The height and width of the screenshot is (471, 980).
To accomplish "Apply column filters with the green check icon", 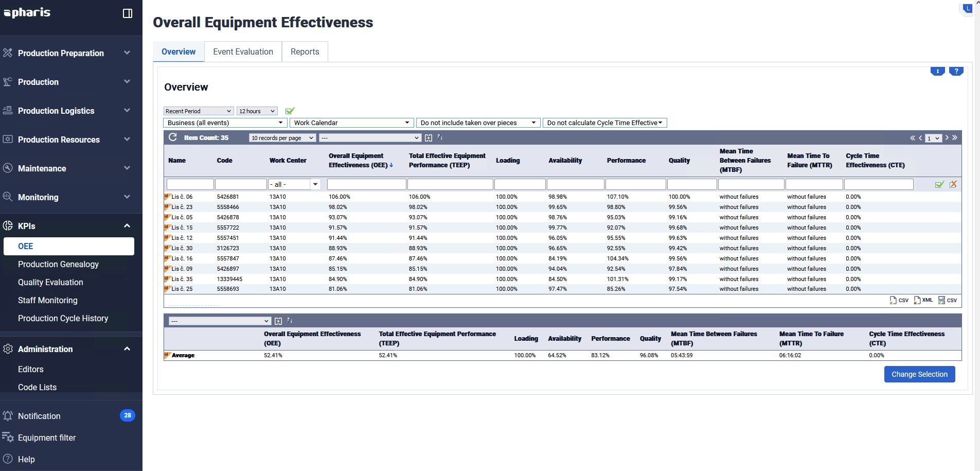I will [x=939, y=184].
